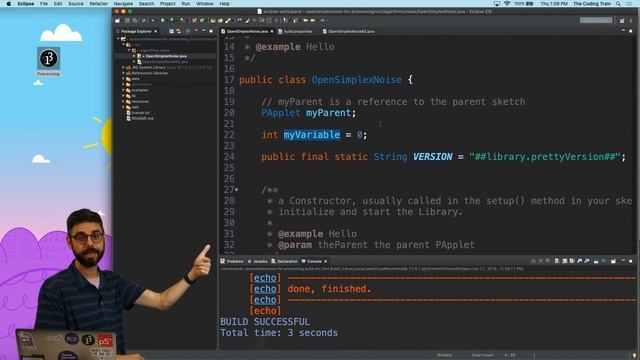Close the OpenSimplexNoise.java editor tab

tap(272, 31)
